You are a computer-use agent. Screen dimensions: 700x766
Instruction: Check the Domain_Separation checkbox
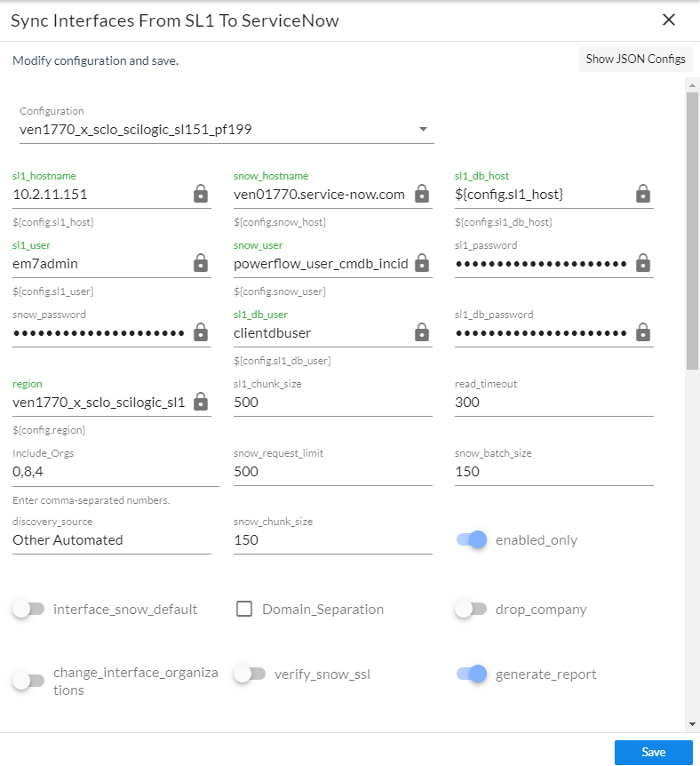[x=245, y=610]
